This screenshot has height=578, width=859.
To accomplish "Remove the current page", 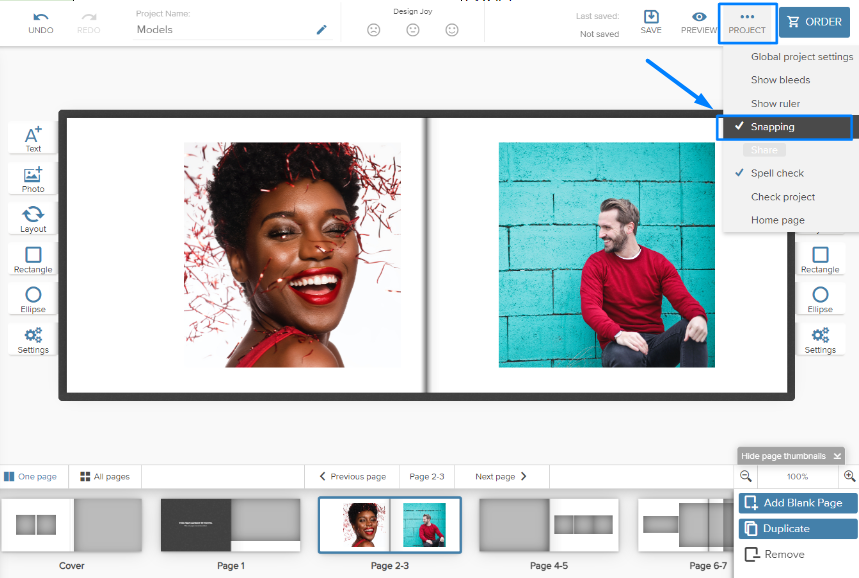I will [x=775, y=554].
